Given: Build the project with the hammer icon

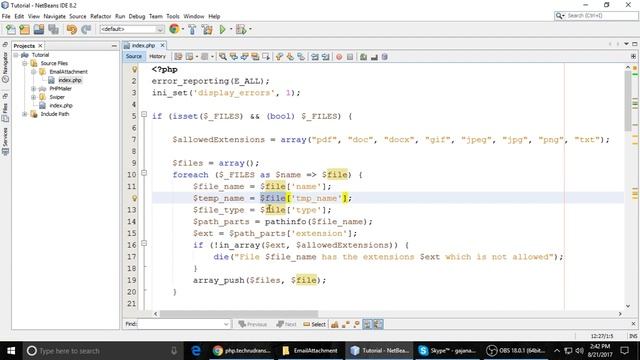Looking at the screenshot, I should (192, 29).
